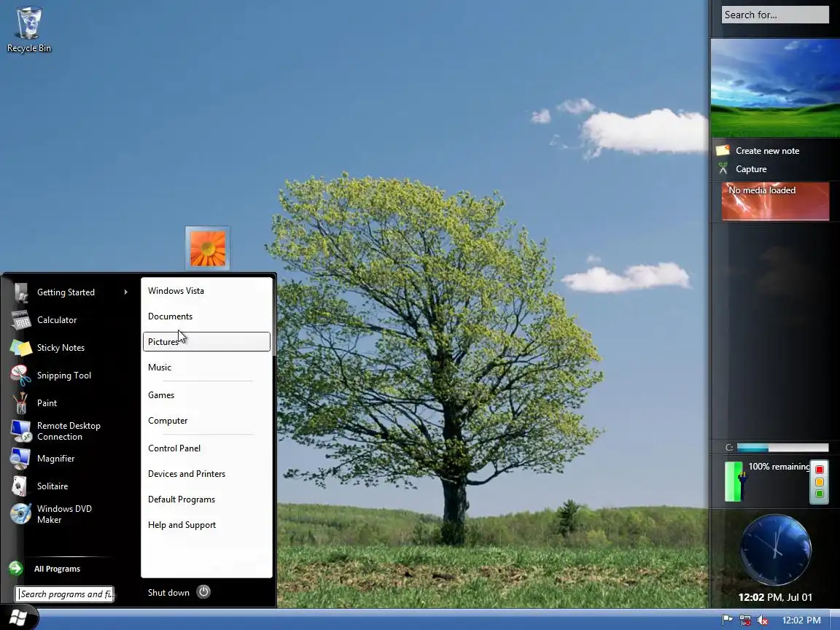Click the Remote Desktop Connection label
The image size is (840, 630).
tap(69, 431)
